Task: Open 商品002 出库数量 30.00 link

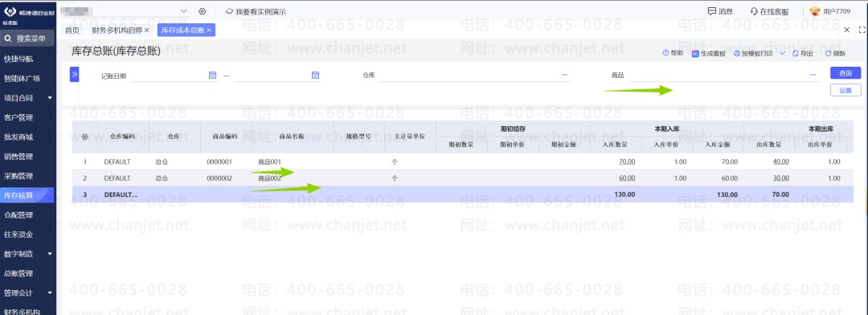Action: tap(780, 178)
